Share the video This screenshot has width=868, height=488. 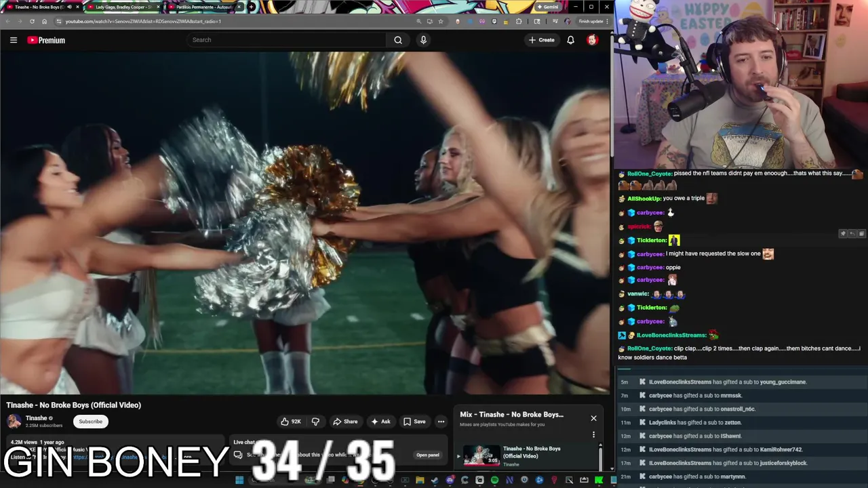[x=345, y=422]
